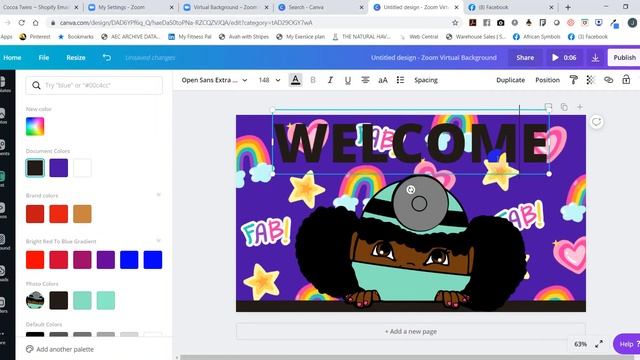Open the Spacing options
The height and width of the screenshot is (360, 640).
point(426,80)
